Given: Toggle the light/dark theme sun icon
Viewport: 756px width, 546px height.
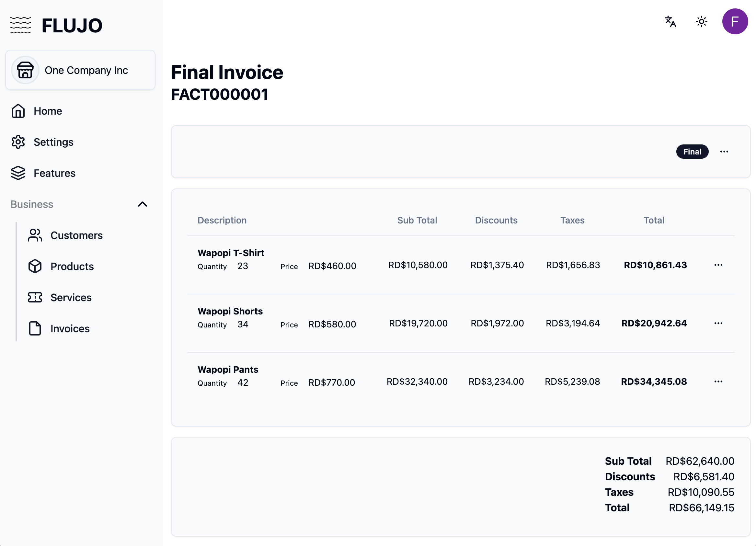Looking at the screenshot, I should point(701,22).
